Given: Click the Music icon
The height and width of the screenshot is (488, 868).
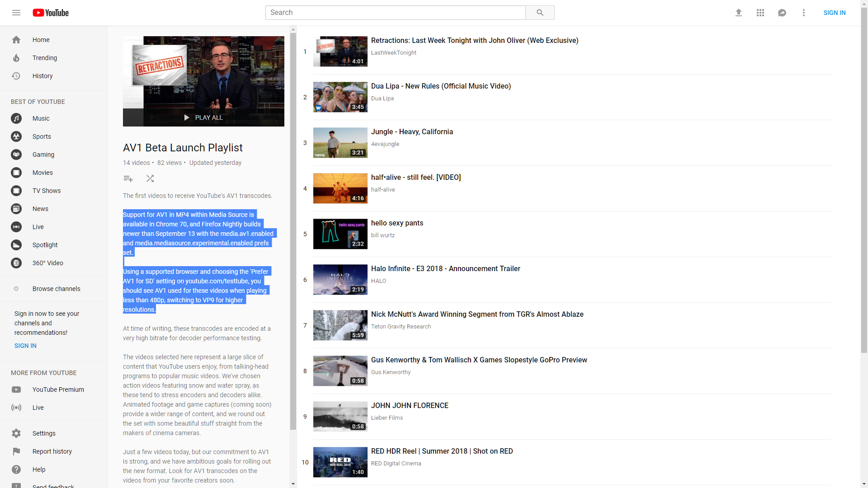Looking at the screenshot, I should tap(16, 118).
